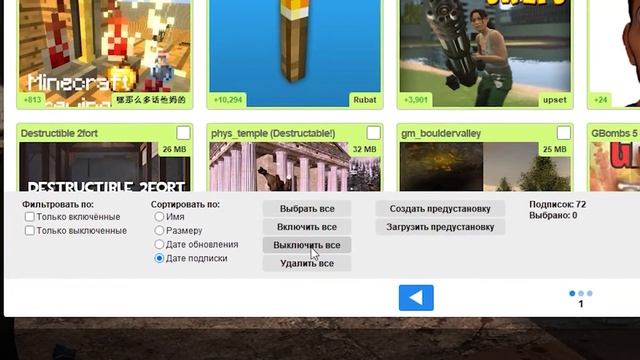Enable the Только включённые filter
The width and height of the screenshot is (640, 360).
pyautogui.click(x=29, y=217)
